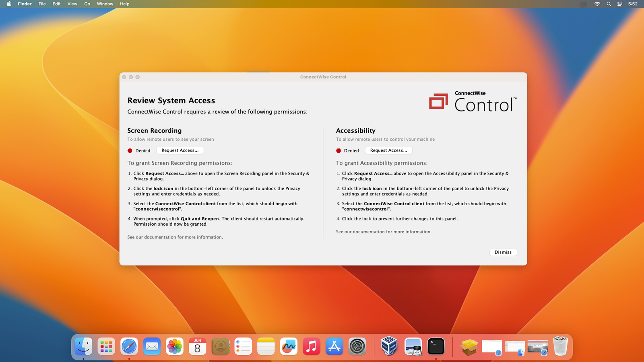Open Freeform app in the dock
Screen dimensions: 644x362
point(289,346)
